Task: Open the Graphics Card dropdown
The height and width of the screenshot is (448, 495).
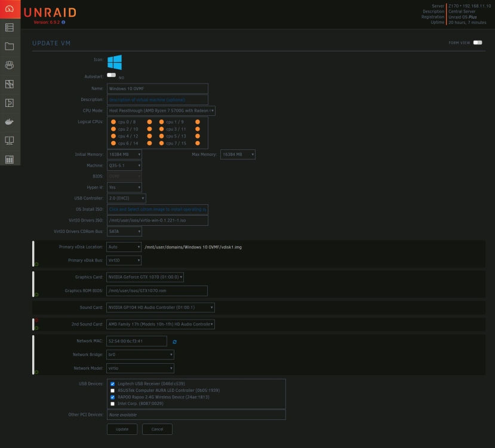Action: (x=145, y=277)
